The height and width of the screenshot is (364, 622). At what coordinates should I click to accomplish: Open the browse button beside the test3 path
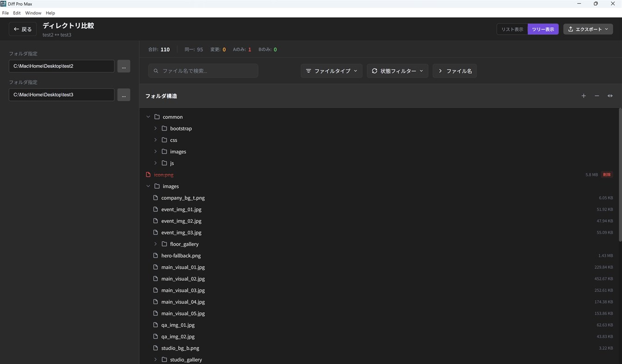(x=123, y=95)
